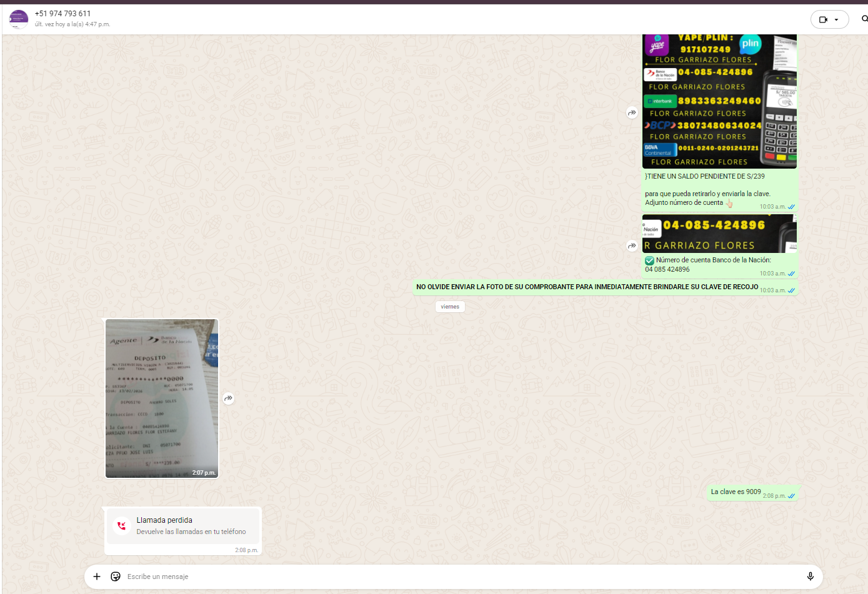Expand the video call dropdown arrow
Screen dimensions: 868x594
[837, 19]
